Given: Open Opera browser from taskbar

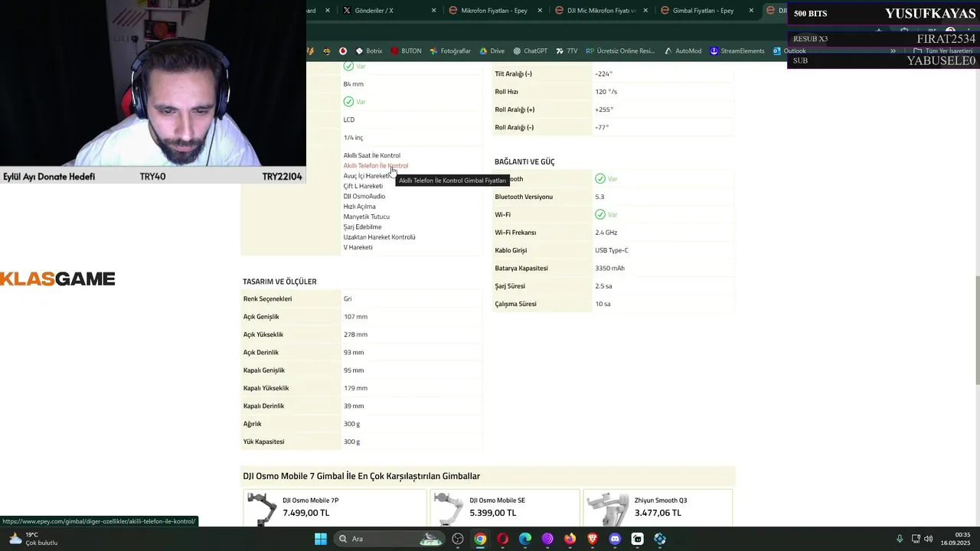Looking at the screenshot, I should (502, 539).
